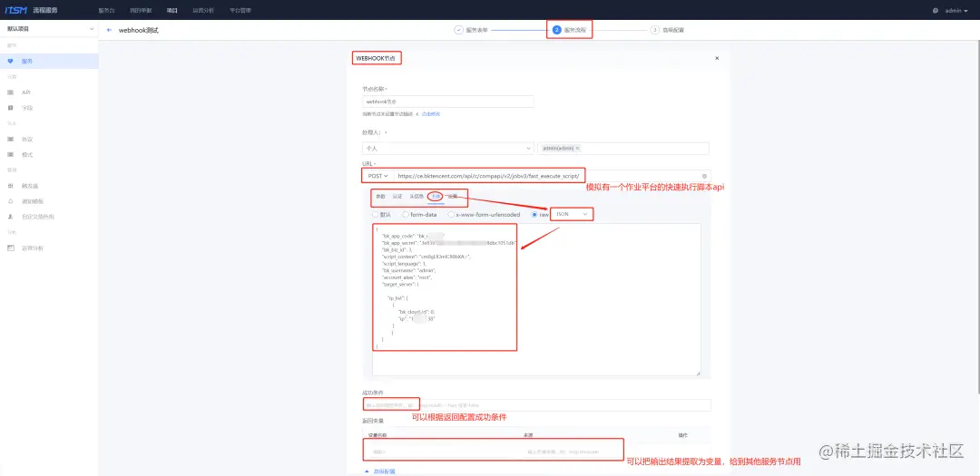The height and width of the screenshot is (476, 980).
Task: Open the 服务 heart icon in sidebar
Action: pyautogui.click(x=11, y=62)
